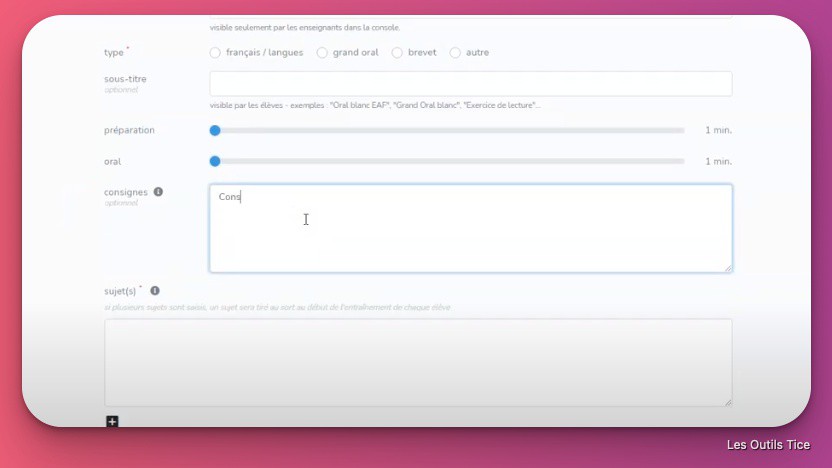Click the préparation '1 min.' value
Screen dimensions: 832x468
[718, 131]
